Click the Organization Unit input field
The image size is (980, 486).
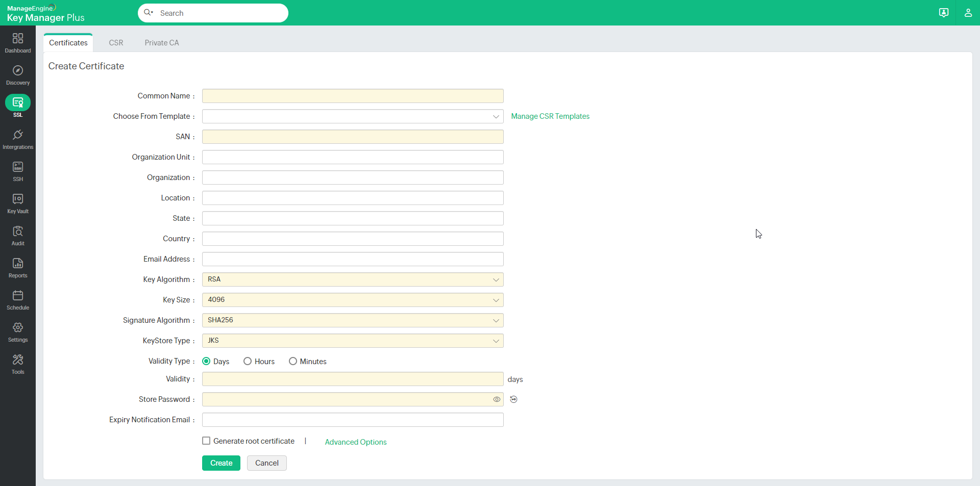click(353, 157)
